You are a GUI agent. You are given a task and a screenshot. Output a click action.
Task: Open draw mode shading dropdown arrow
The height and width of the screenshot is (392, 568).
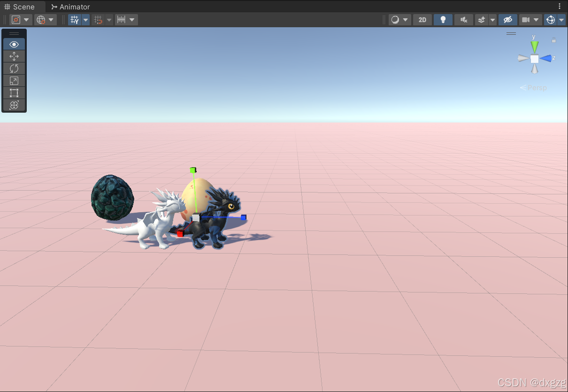point(405,20)
